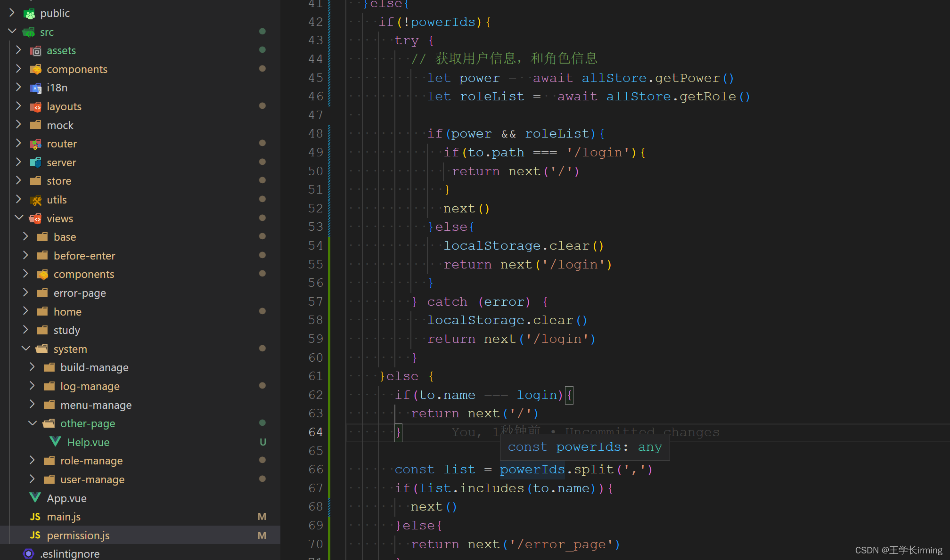950x560 pixels.
Task: Expand the store folder chevron
Action: point(19,180)
